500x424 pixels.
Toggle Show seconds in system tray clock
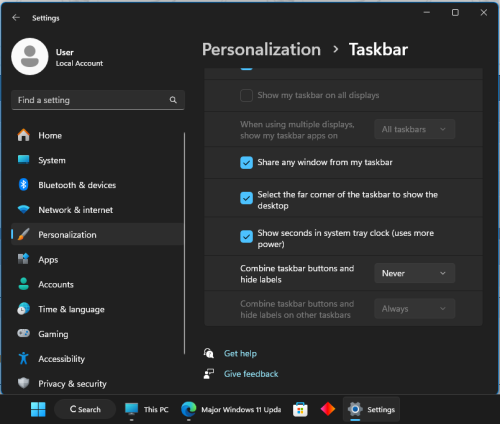246,237
